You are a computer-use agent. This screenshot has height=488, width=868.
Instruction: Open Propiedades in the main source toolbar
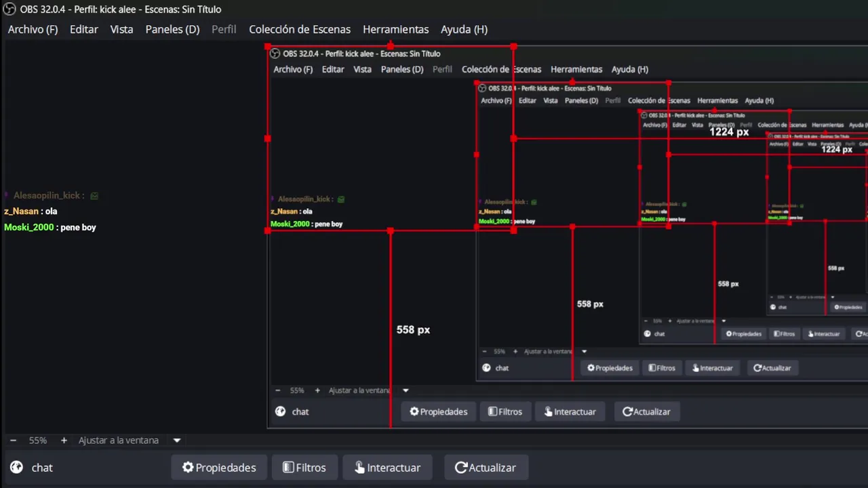219,468
